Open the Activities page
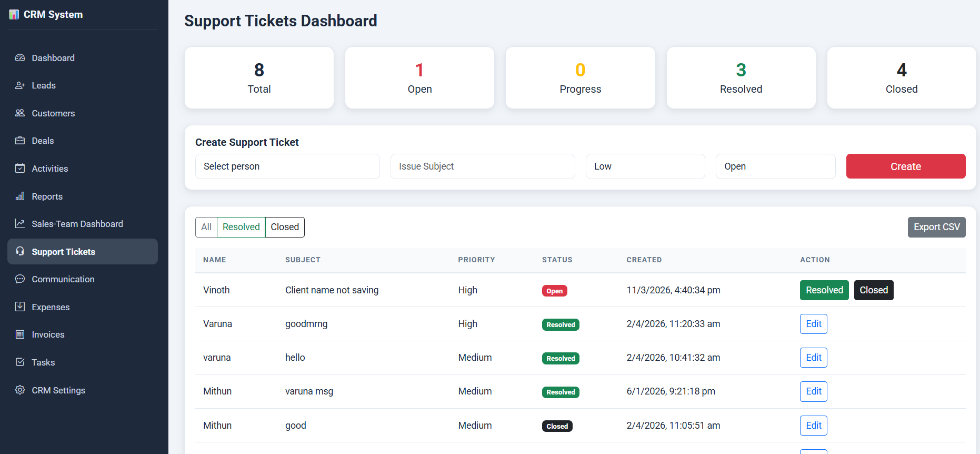This screenshot has height=454, width=980. tap(83, 169)
